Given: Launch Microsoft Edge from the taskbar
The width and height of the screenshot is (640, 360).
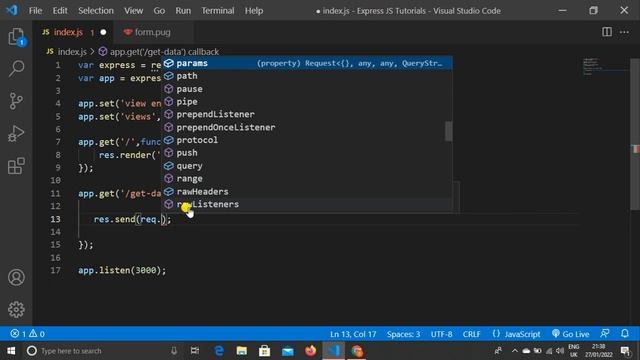Looking at the screenshot, I should [219, 351].
